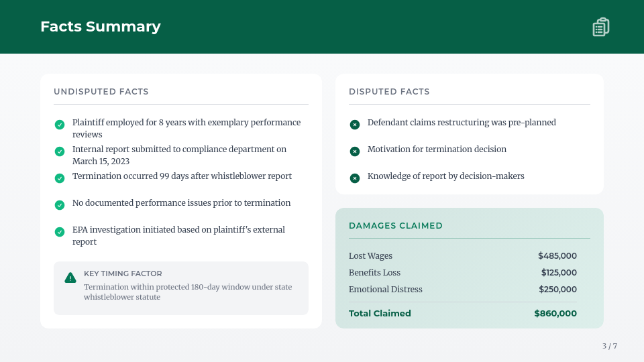Click the Benefits Loss label
Viewport: 644px width, 362px height.
coord(374,273)
